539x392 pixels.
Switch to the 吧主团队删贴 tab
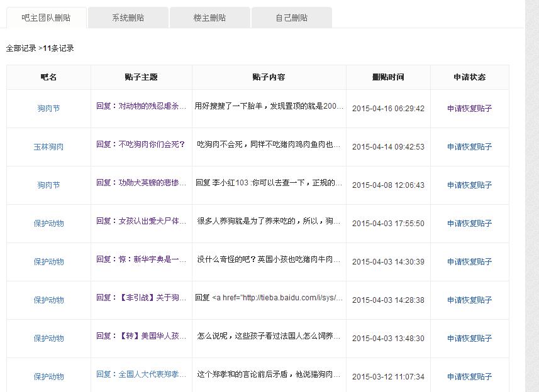(46, 18)
